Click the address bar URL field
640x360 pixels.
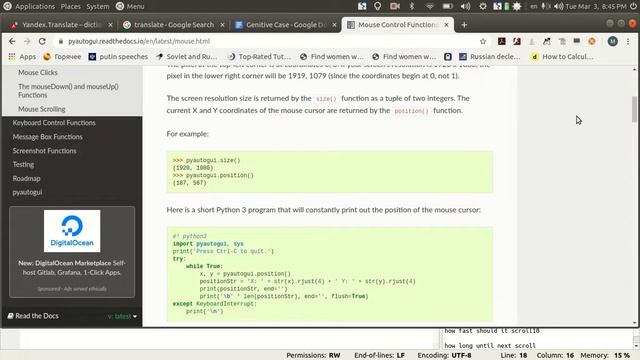click(x=269, y=41)
